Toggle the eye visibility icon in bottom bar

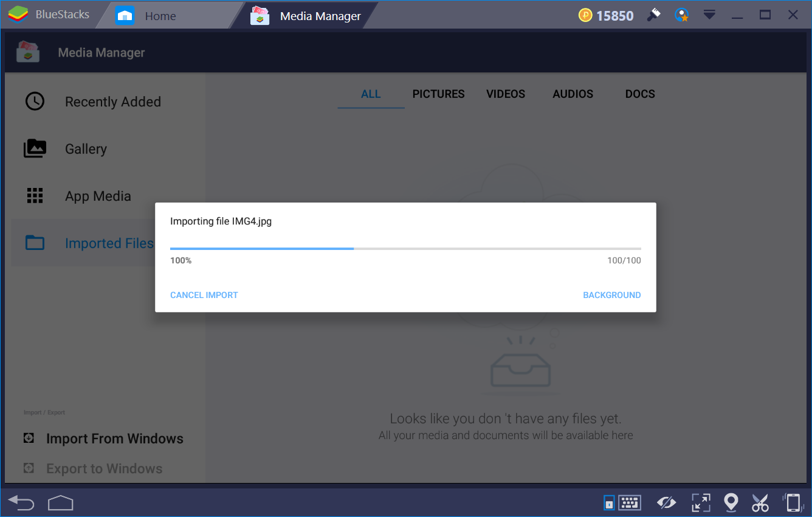(667, 502)
